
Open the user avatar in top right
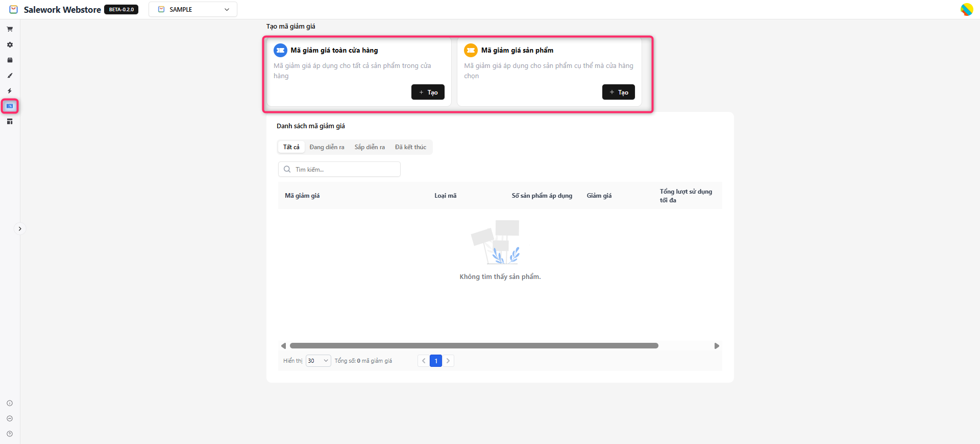click(966, 10)
